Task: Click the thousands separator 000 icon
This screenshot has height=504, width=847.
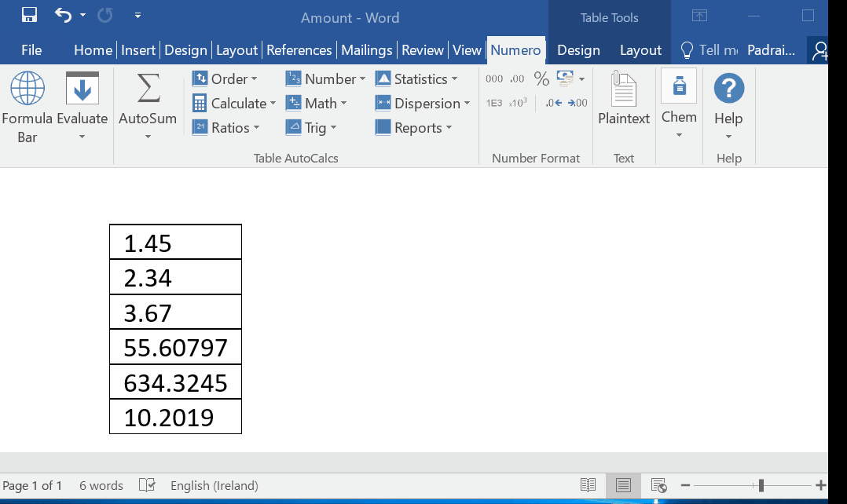Action: coord(494,79)
